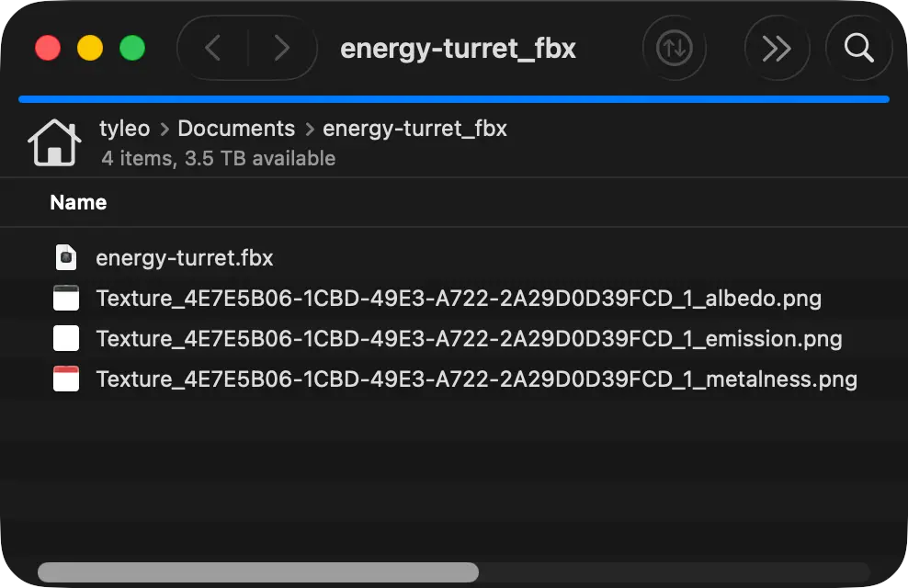Viewport: 908px width, 588px height.
Task: Select the albedo texture file name
Action: click(459, 299)
